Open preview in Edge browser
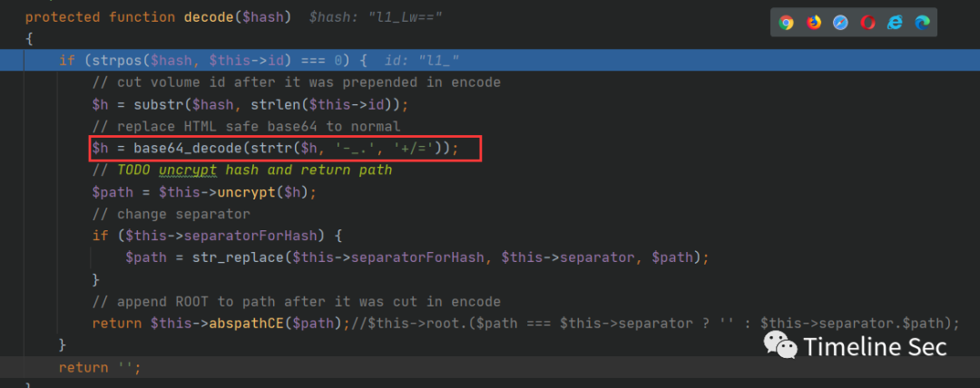The width and height of the screenshot is (980, 388). [923, 23]
